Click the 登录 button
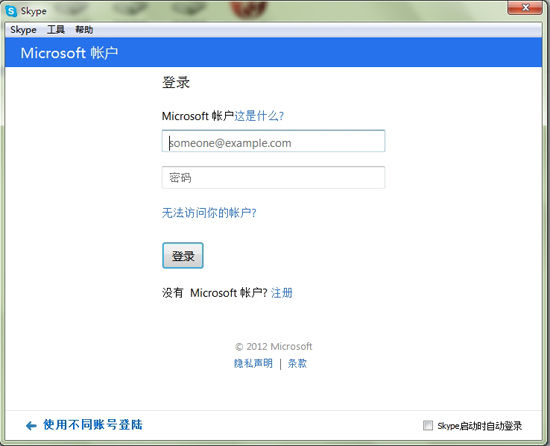The image size is (550, 446). pos(183,256)
